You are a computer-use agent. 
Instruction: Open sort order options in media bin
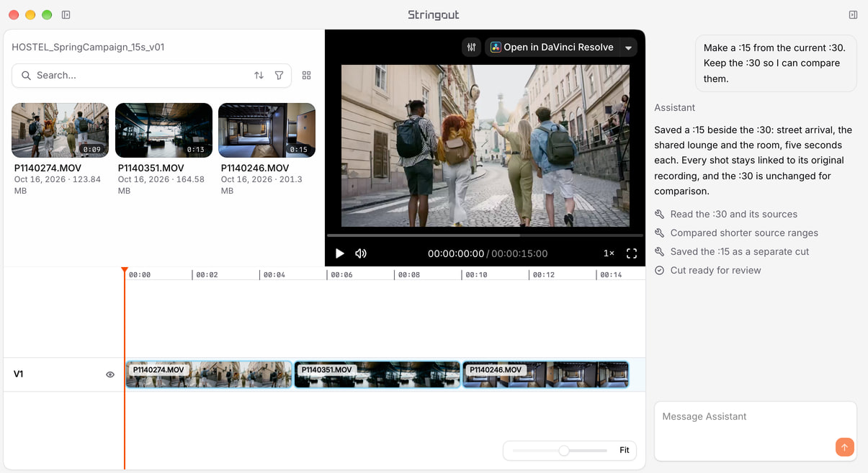coord(259,76)
